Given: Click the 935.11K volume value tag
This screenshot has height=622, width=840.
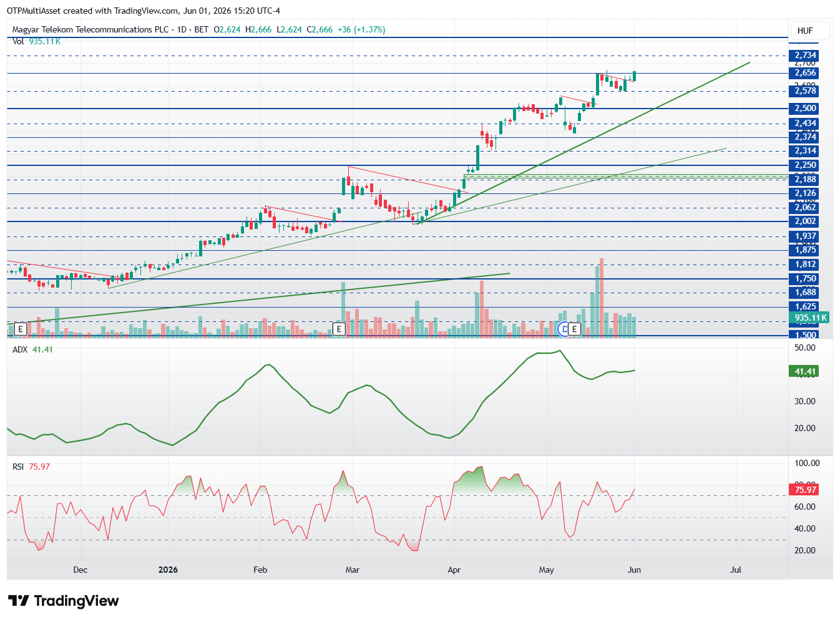Looking at the screenshot, I should (x=810, y=318).
